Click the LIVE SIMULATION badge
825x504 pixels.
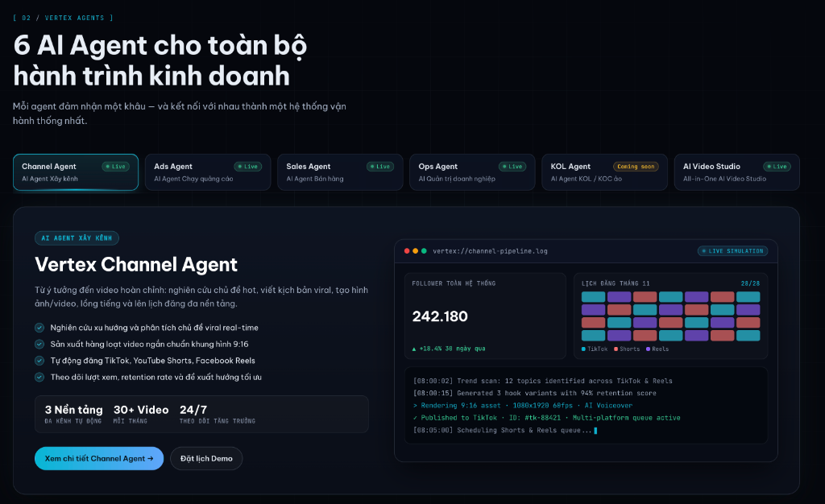coord(732,251)
